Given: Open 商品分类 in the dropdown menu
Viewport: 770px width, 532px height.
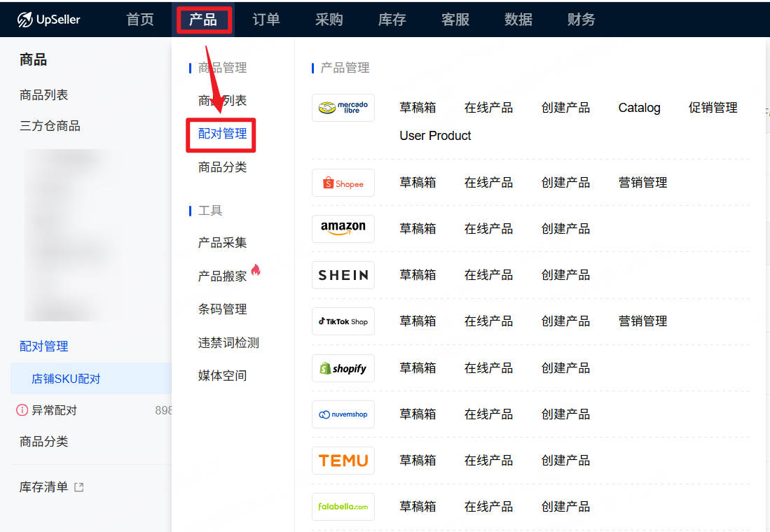Looking at the screenshot, I should (x=223, y=167).
